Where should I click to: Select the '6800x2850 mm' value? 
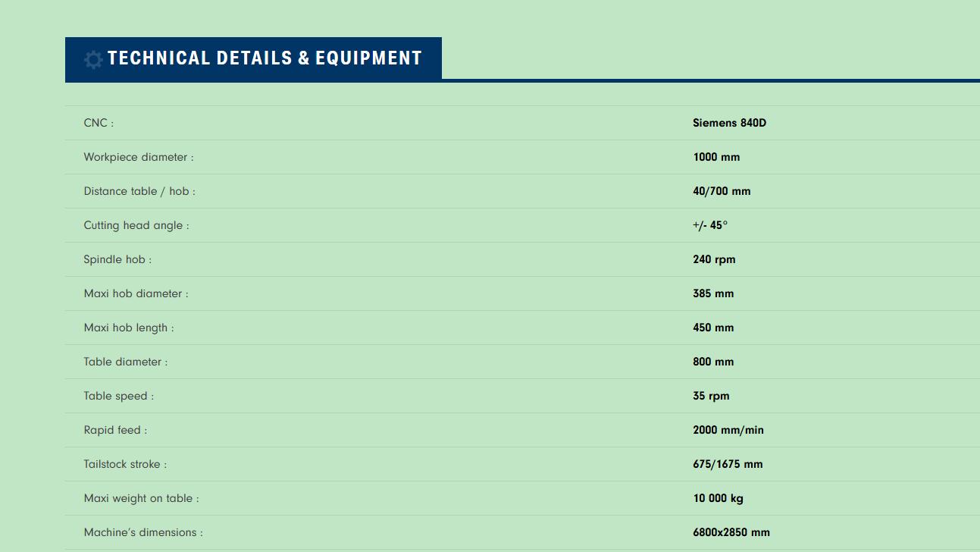[731, 532]
